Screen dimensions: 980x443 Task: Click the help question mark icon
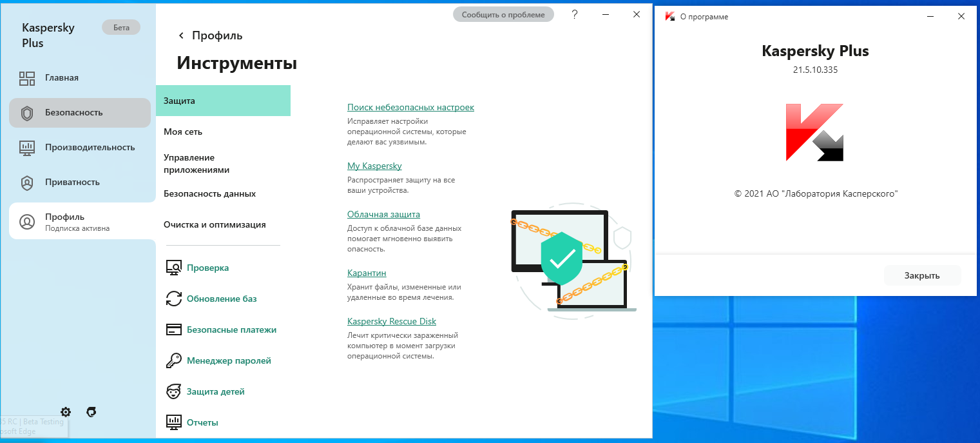(575, 14)
